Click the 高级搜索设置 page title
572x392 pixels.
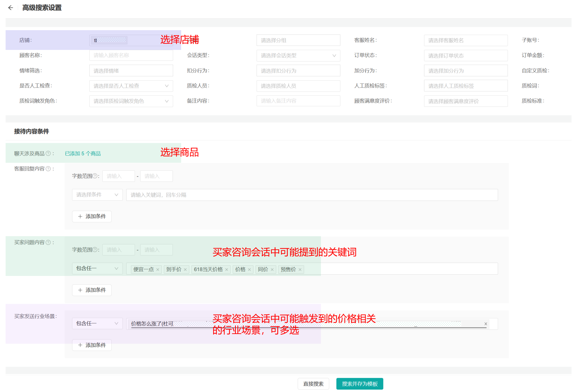click(x=42, y=8)
